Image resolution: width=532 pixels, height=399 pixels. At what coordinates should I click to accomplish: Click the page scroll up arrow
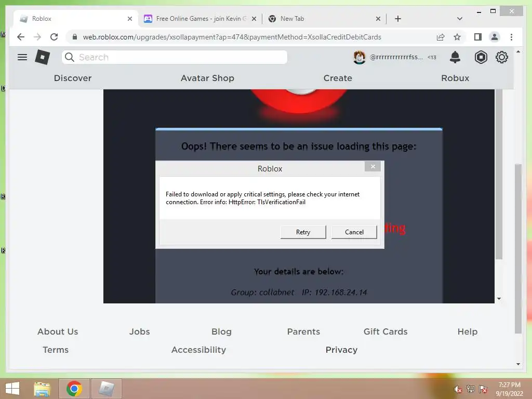click(x=518, y=51)
